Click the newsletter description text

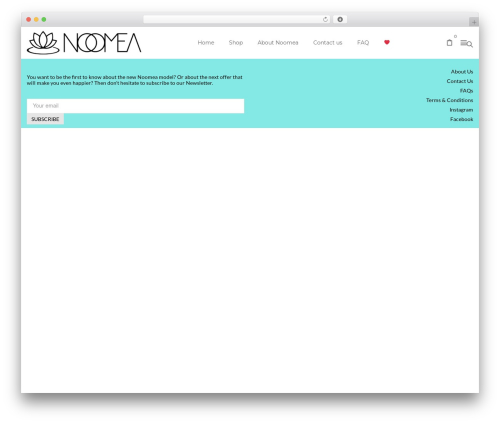click(x=135, y=80)
